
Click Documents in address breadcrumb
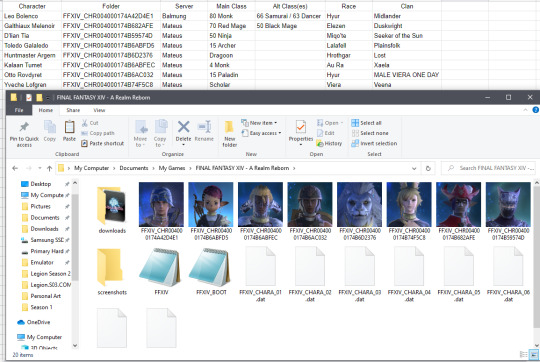point(134,168)
